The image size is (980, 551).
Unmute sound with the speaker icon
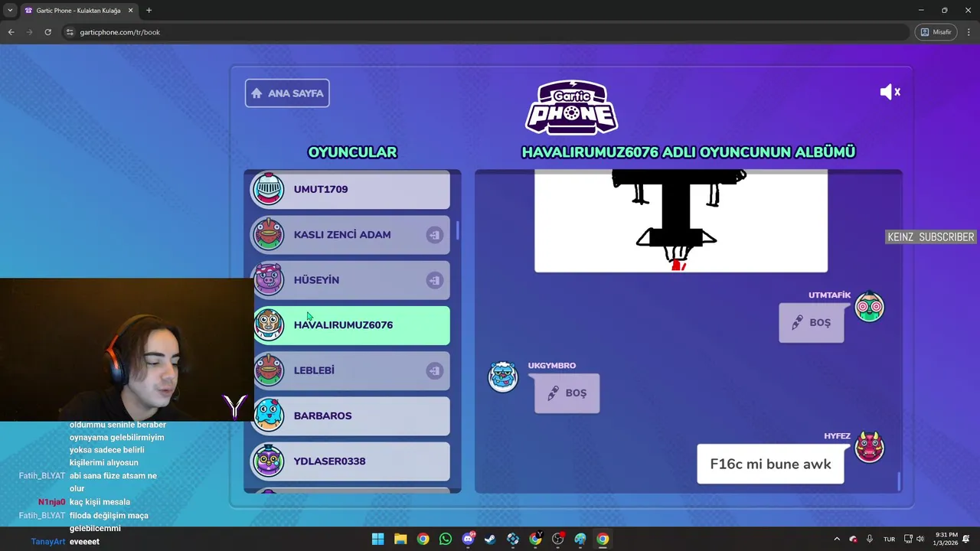890,92
